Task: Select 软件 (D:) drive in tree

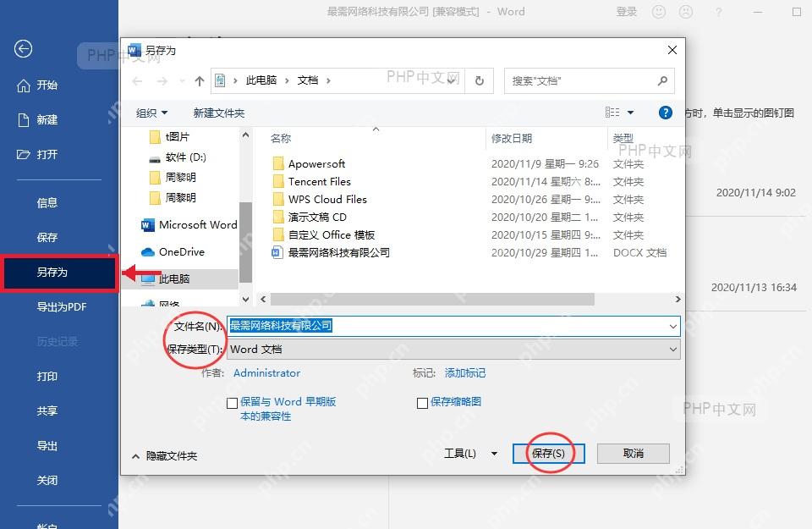Action: pos(178,157)
